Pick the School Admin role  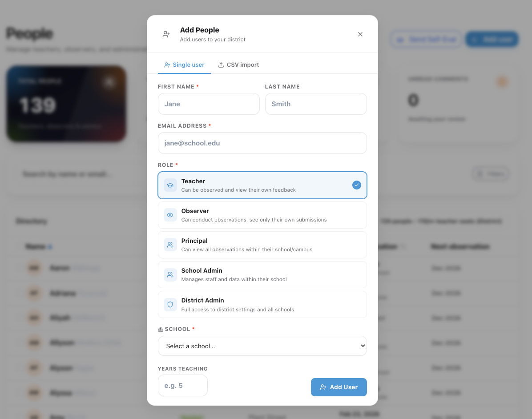(262, 275)
